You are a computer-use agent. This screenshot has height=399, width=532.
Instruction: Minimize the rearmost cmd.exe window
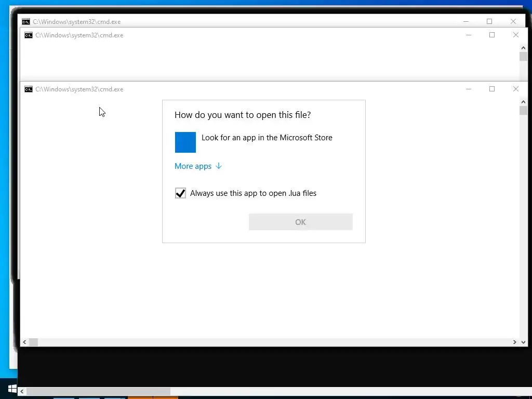[466, 21]
